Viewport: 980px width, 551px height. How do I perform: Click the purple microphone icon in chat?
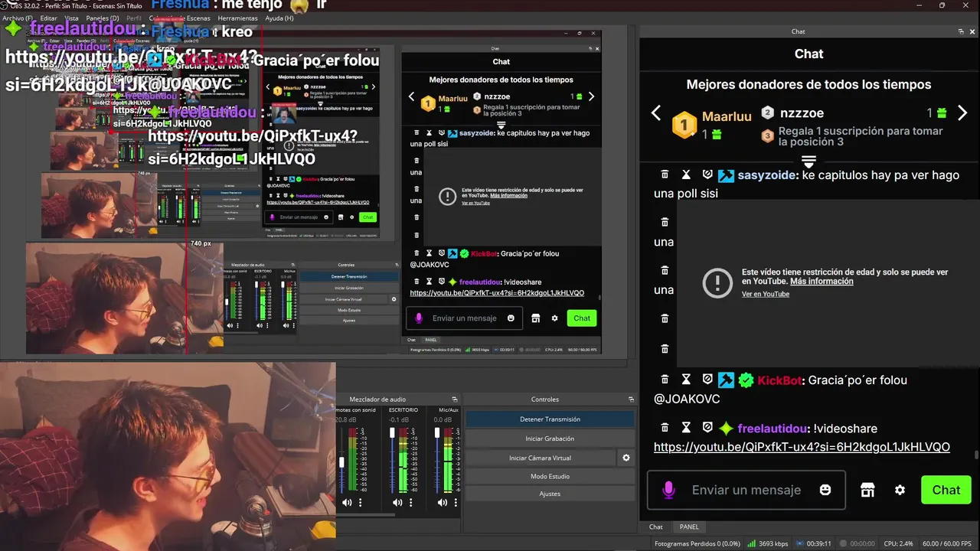coord(668,490)
